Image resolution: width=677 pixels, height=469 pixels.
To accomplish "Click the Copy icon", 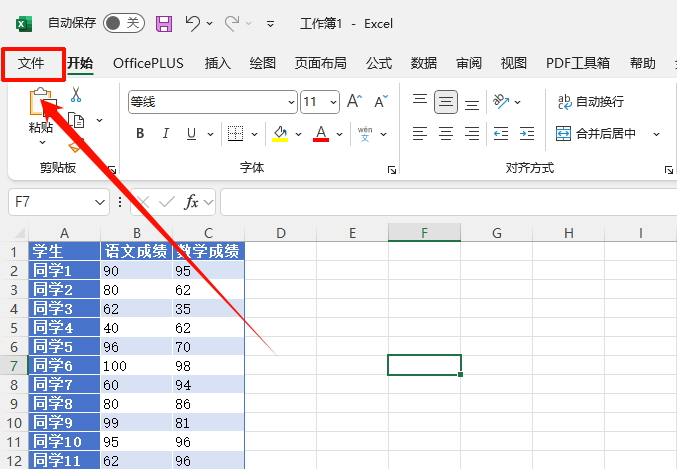I will point(77,120).
